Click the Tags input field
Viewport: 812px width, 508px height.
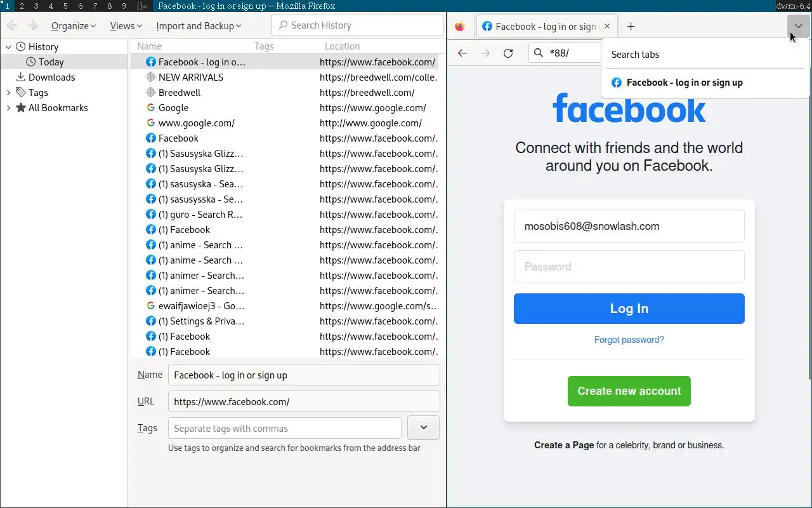click(285, 428)
